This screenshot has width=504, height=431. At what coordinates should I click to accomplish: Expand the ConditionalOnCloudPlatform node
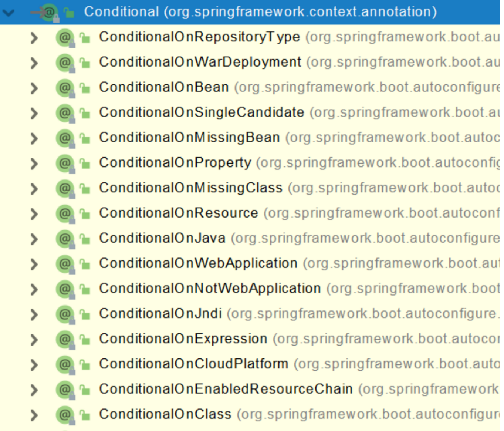click(x=34, y=365)
